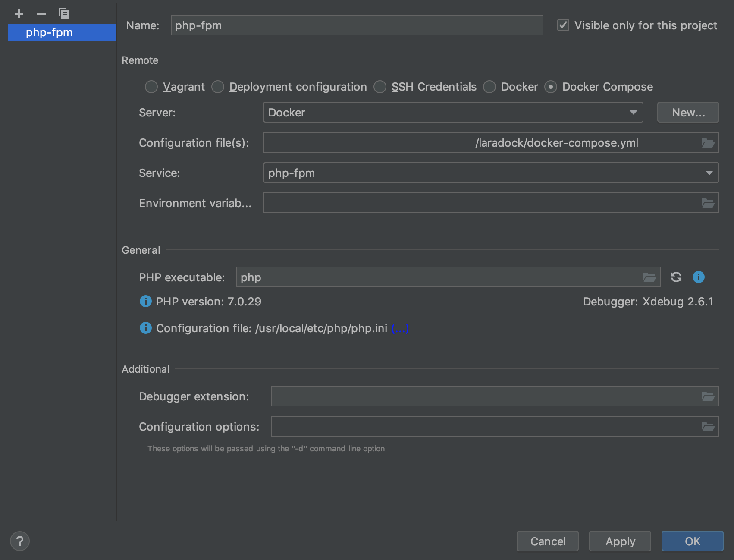The height and width of the screenshot is (560, 734).
Task: Open the Server dropdown showing Docker
Action: [x=453, y=113]
